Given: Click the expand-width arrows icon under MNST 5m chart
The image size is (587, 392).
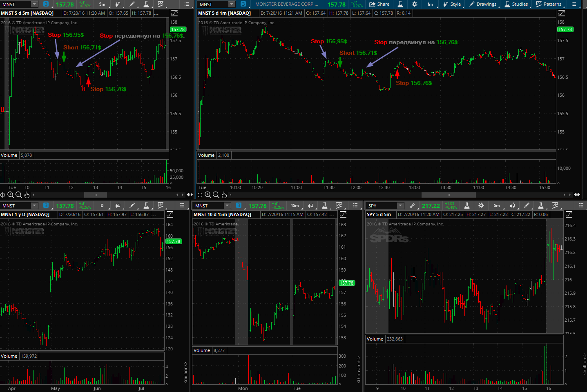Looking at the screenshot, I should pos(190,195).
